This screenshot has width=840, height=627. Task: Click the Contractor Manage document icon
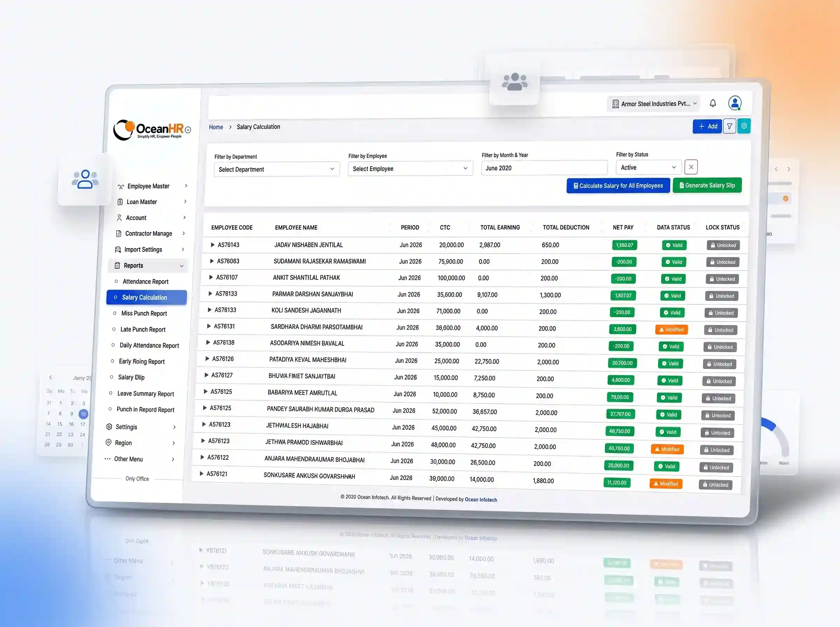pos(118,234)
